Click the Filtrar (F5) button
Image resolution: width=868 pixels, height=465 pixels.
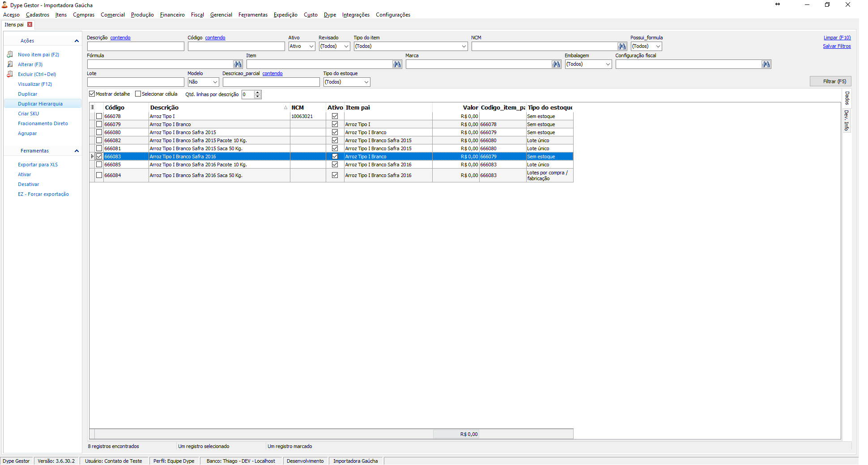click(830, 81)
